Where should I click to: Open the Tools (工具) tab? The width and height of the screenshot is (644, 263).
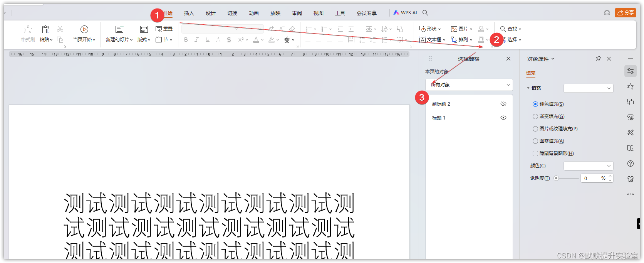pos(340,13)
